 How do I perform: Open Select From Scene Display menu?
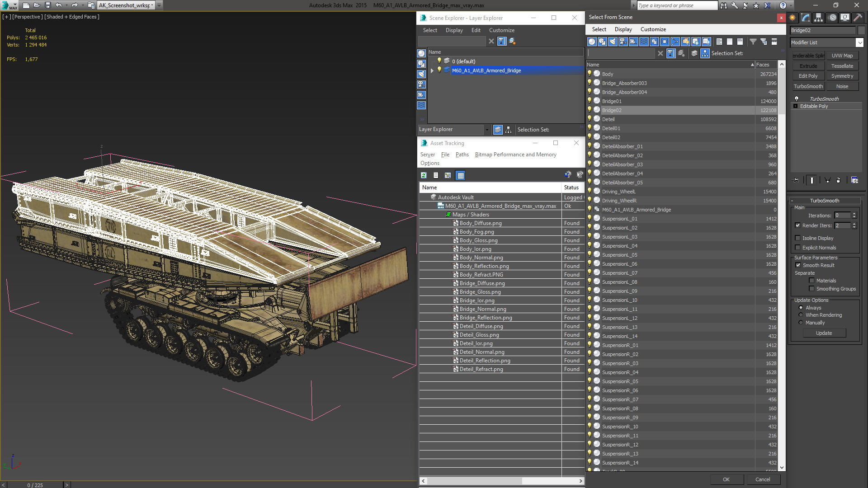[x=623, y=29]
